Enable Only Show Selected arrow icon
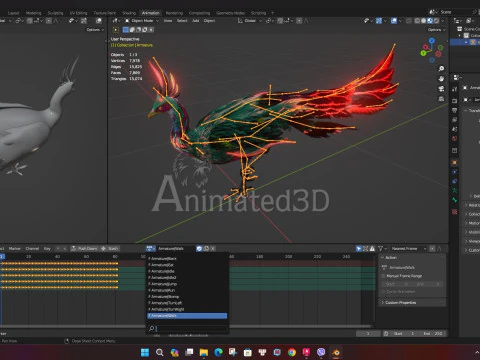This screenshot has width=480, height=360. (x=359, y=249)
